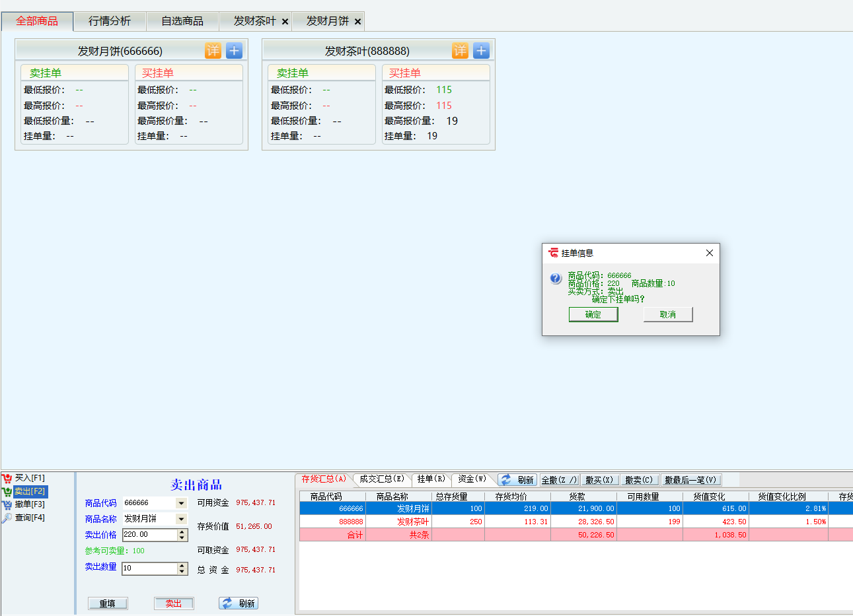Select the 发财月饼 row in inventory table

[x=576, y=508]
